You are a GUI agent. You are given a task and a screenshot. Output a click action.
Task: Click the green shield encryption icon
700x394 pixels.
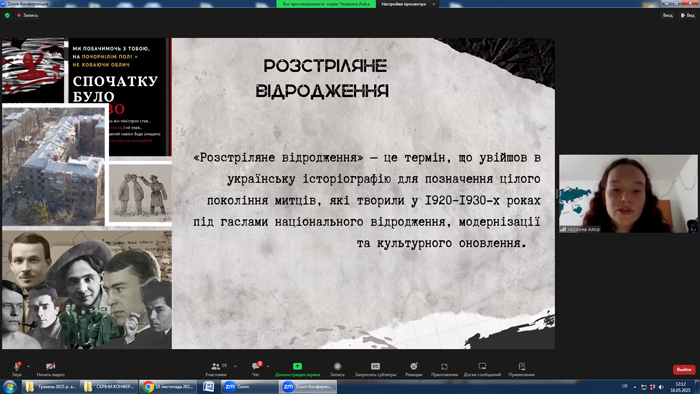tap(7, 15)
